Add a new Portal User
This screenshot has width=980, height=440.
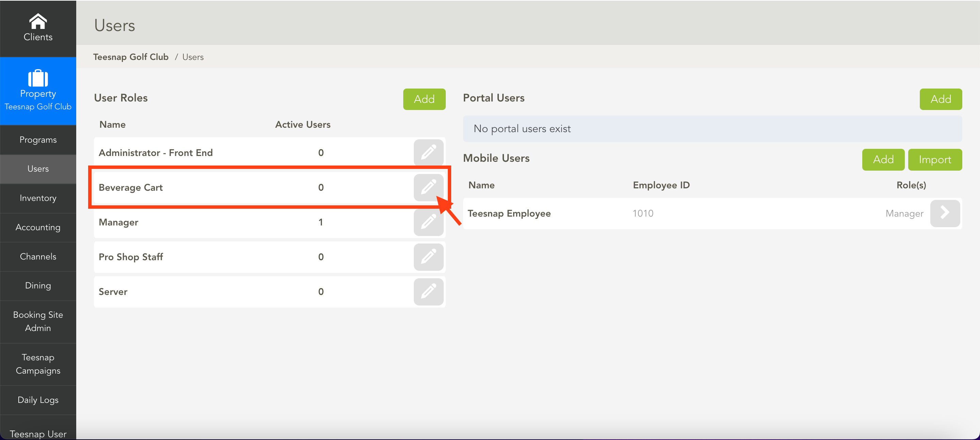(x=941, y=99)
